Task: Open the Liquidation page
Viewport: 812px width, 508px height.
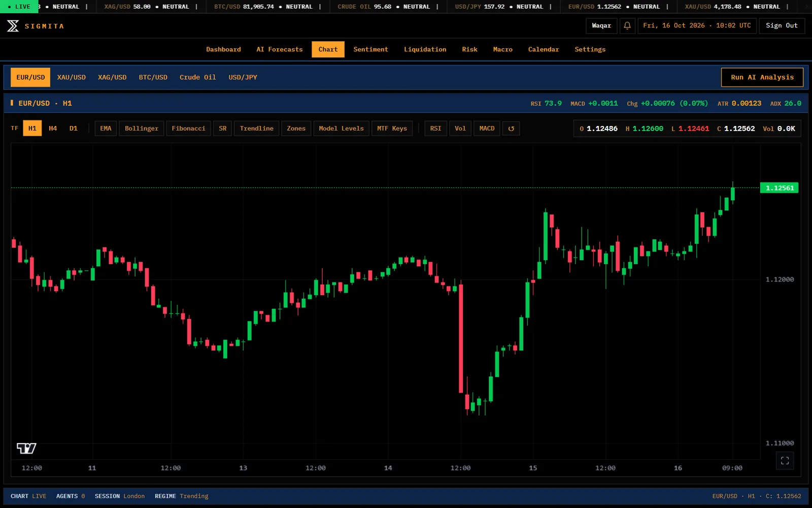Action: [425, 49]
